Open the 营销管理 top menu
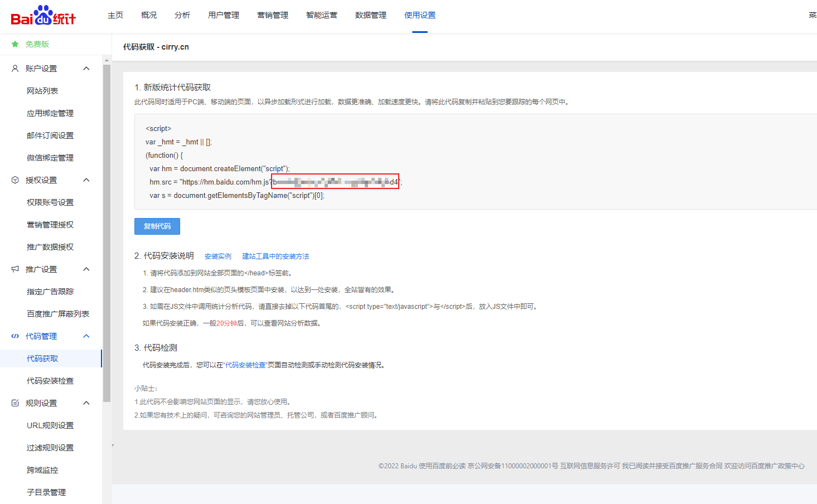This screenshot has height=504, width=817. coord(272,15)
